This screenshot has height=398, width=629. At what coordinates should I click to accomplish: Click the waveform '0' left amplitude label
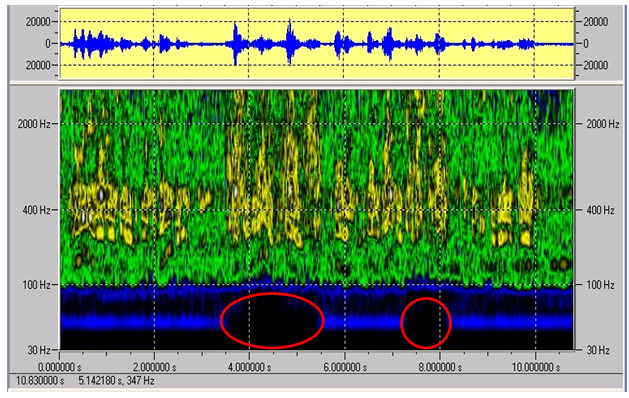(x=48, y=43)
